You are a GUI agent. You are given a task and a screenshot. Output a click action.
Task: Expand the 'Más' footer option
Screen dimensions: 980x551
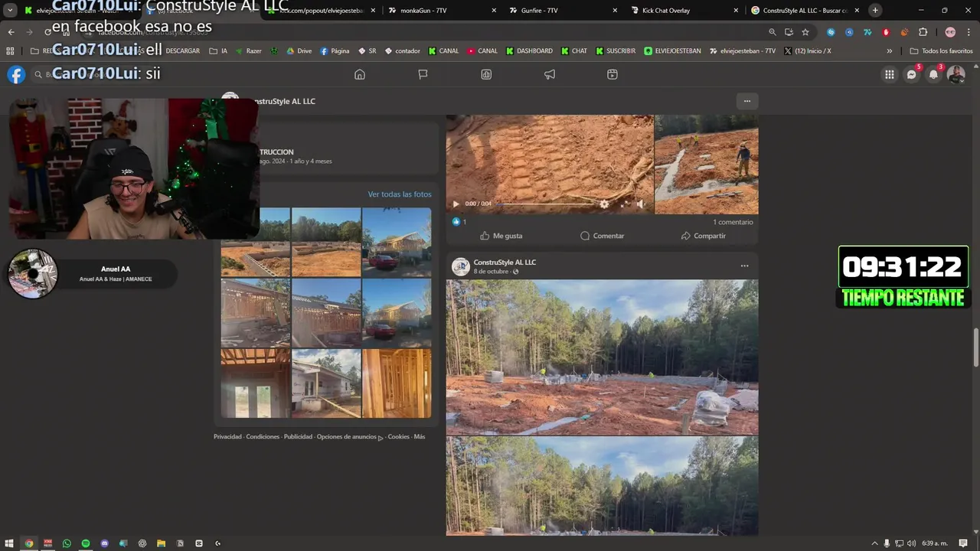[x=420, y=437]
